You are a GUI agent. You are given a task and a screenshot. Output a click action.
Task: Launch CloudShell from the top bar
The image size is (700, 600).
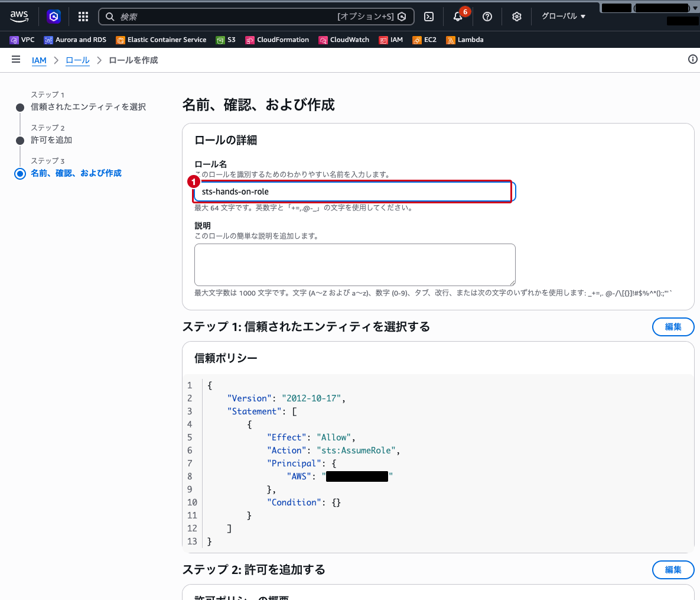point(429,17)
